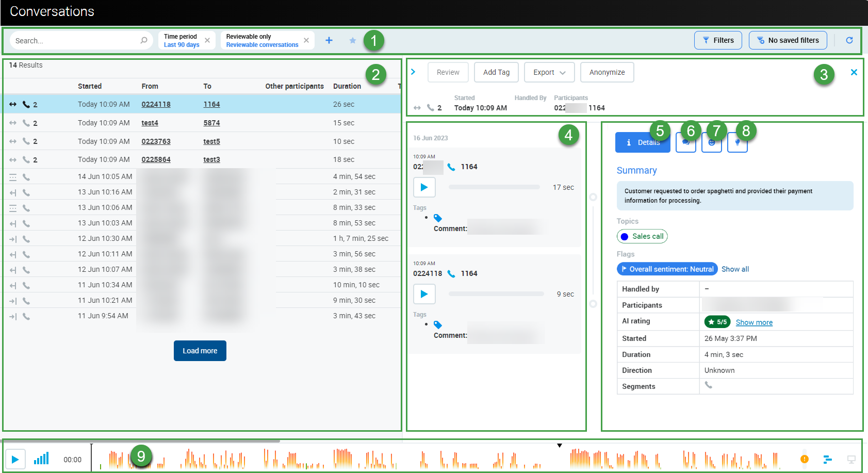The height and width of the screenshot is (473, 868).
Task: Open the sentiment smiley tab
Action: click(711, 143)
